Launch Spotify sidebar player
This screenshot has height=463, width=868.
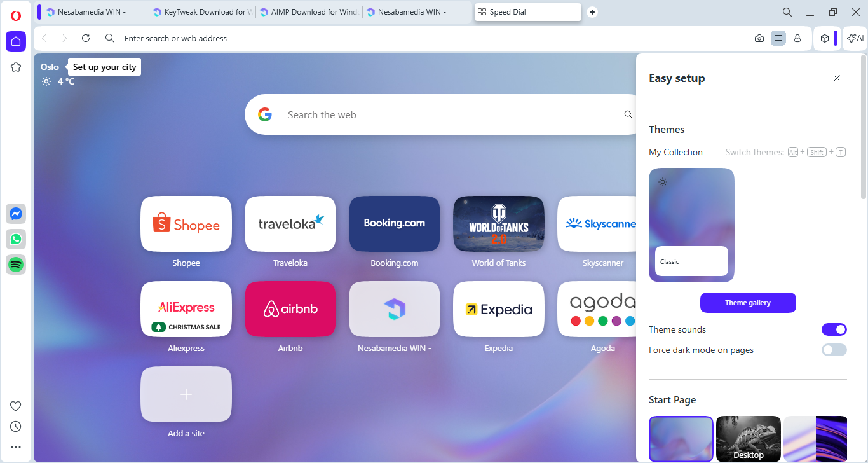[16, 265]
